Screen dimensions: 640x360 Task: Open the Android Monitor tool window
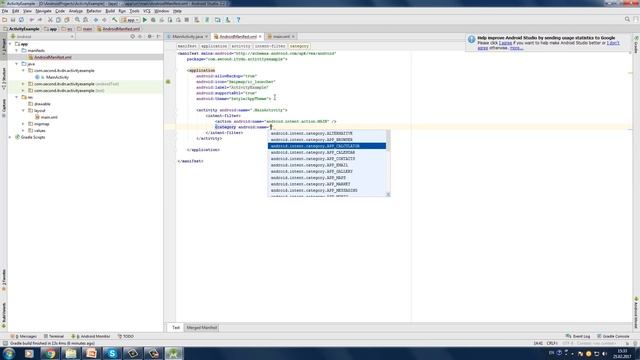click(91, 336)
